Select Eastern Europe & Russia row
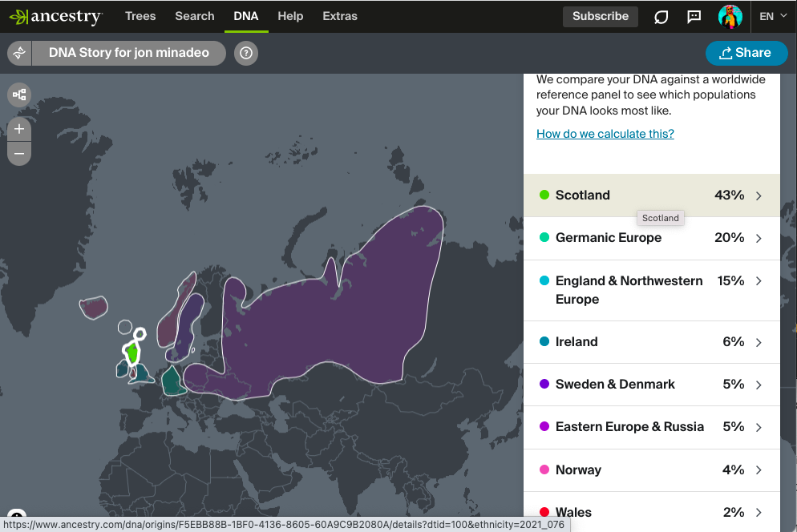 coord(652,427)
